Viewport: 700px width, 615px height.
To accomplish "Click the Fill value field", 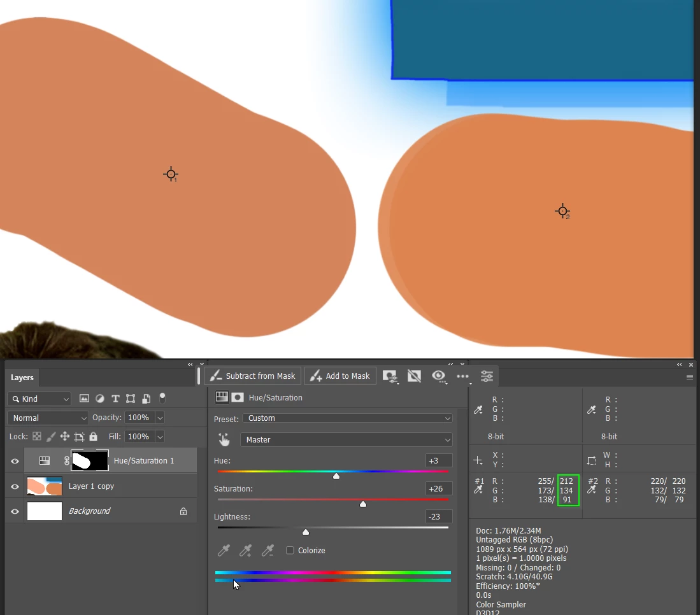I will (x=139, y=437).
